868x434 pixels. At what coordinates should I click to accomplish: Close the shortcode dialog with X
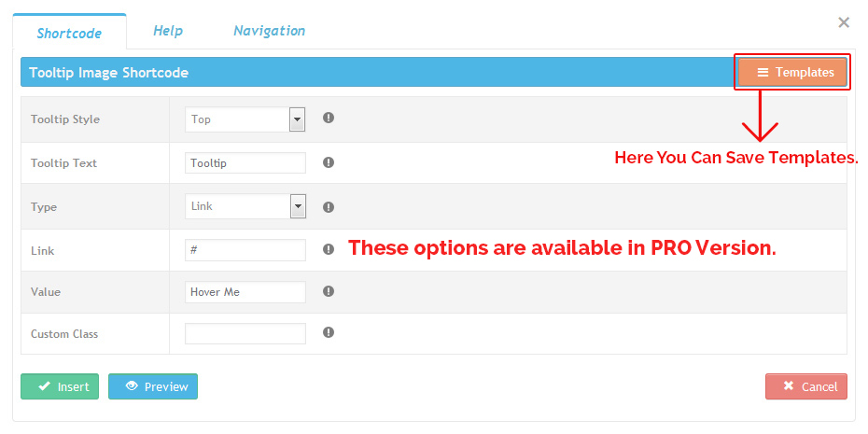pyautogui.click(x=844, y=22)
